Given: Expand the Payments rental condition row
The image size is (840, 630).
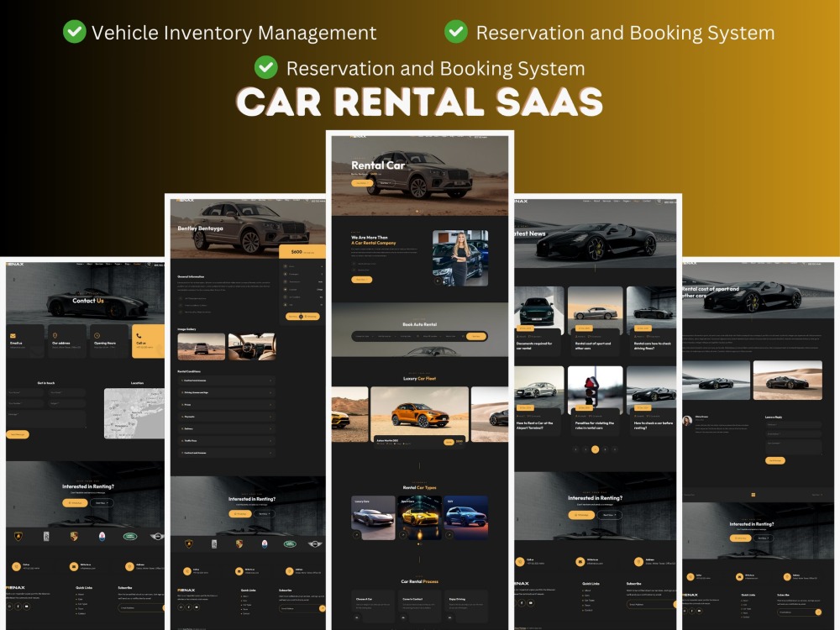Looking at the screenshot, I should tap(227, 417).
